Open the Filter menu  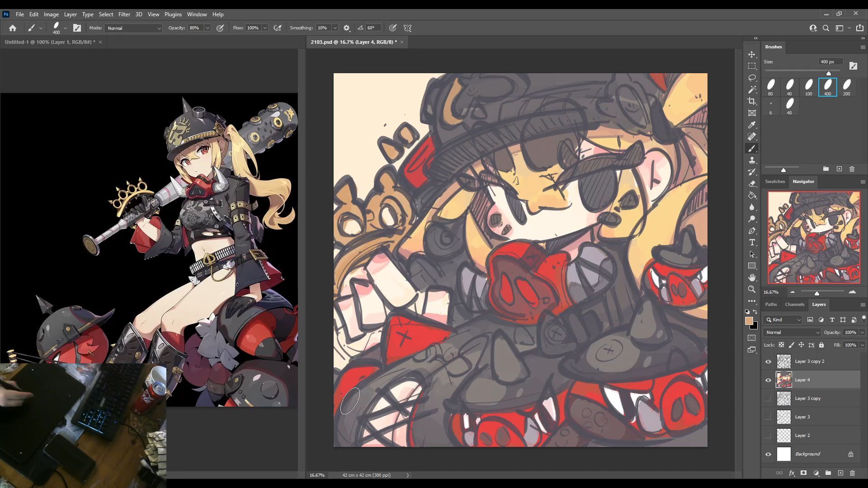pos(124,14)
